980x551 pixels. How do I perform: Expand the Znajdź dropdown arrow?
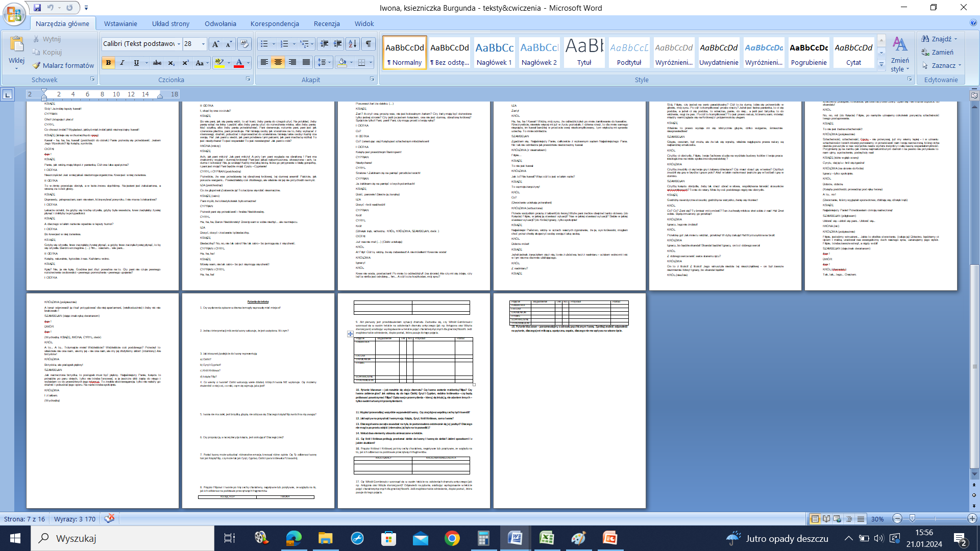coord(956,39)
